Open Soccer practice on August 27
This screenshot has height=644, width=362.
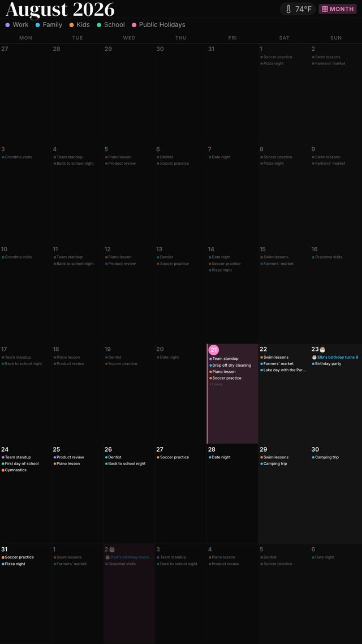pos(173,457)
